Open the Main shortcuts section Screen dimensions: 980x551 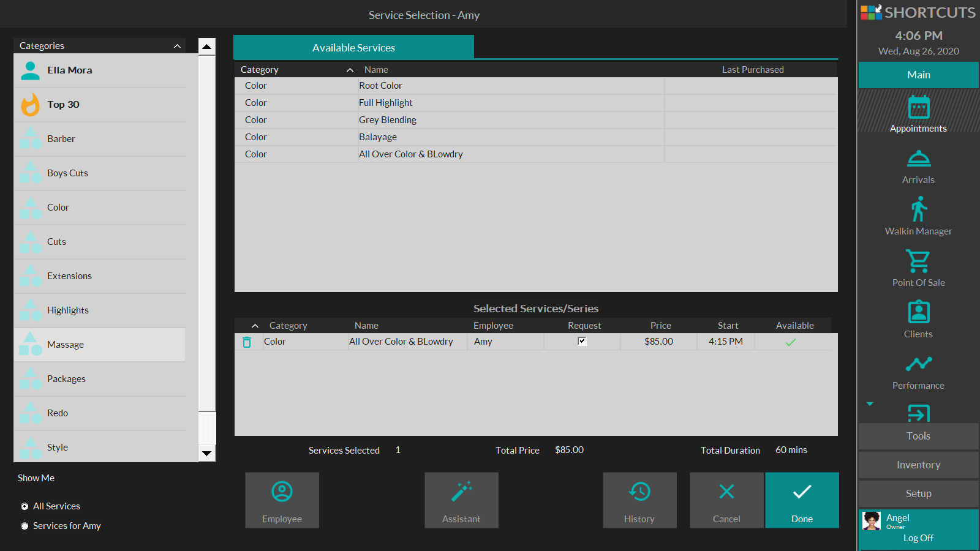(x=919, y=75)
